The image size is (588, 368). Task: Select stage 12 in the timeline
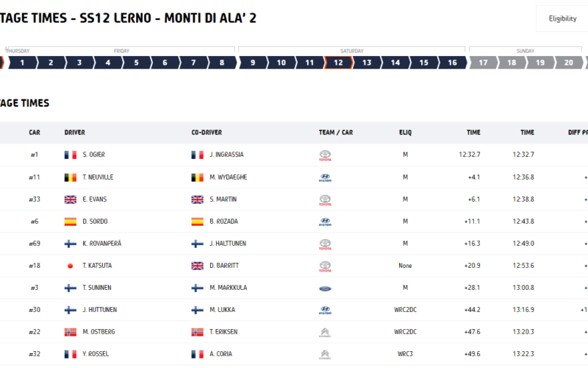tap(338, 63)
